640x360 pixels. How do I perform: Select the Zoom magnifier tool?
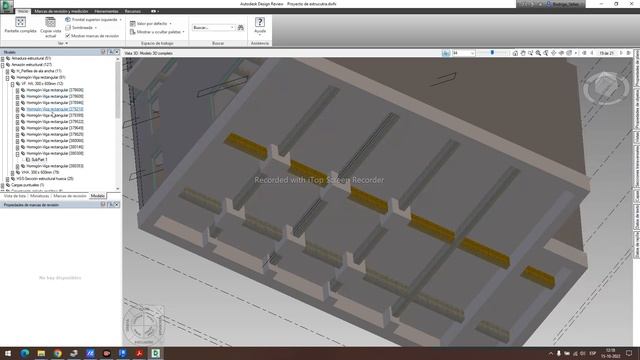[538, 53]
